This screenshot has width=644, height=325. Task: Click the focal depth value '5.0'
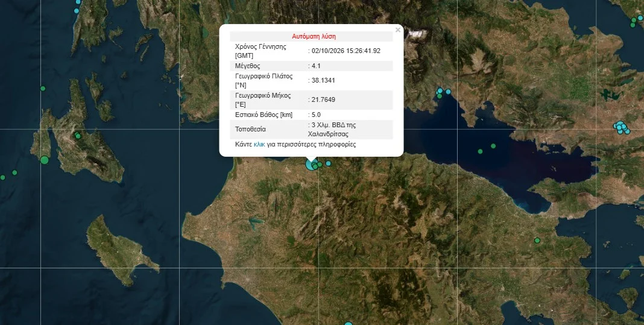[316, 115]
